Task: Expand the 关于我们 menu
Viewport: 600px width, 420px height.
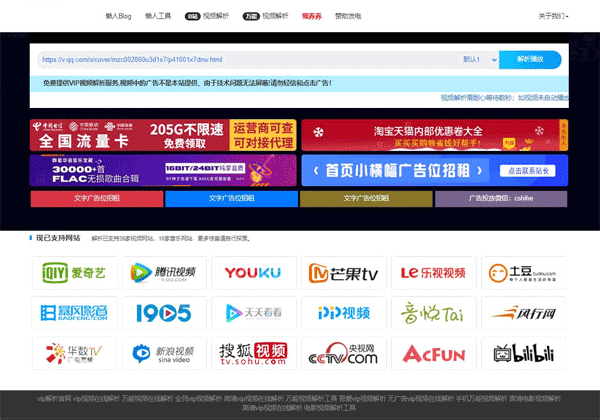Action: [x=553, y=16]
